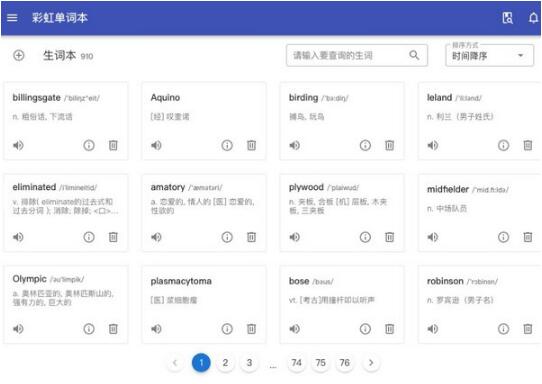
Task: Delete the word midfielder
Action: pyautogui.click(x=527, y=237)
